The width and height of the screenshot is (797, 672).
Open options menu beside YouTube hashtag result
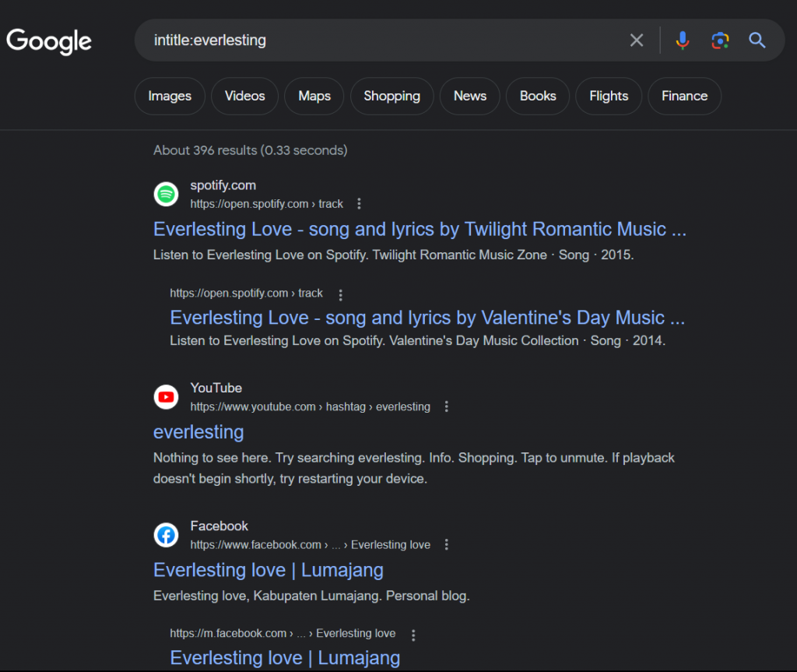(446, 406)
